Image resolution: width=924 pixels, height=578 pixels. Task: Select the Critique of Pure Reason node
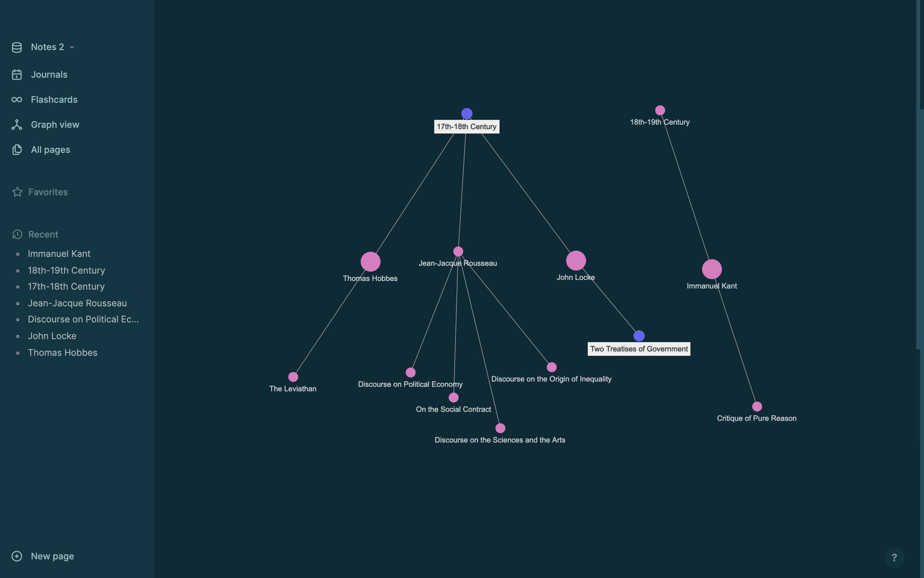(x=757, y=407)
